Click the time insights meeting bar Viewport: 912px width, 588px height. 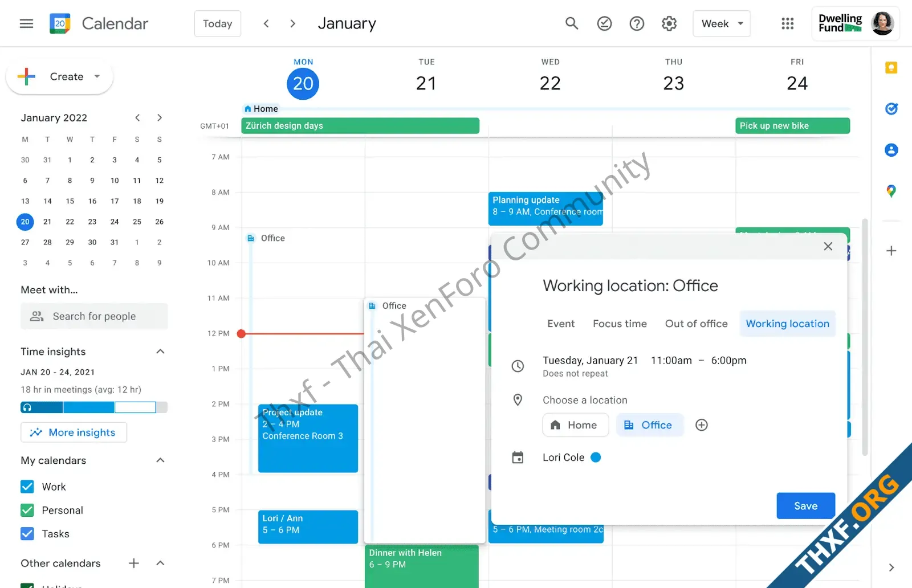(x=94, y=407)
